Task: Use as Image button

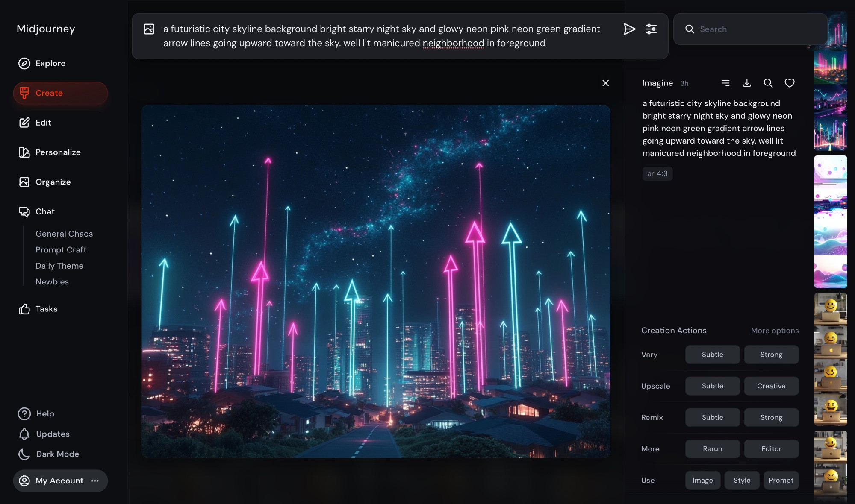Action: pyautogui.click(x=703, y=480)
